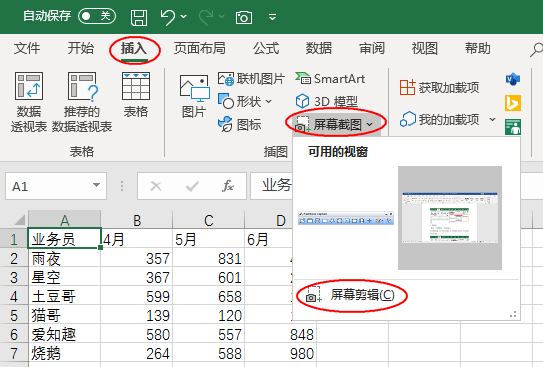543x367 pixels.
Task: Select the Word document window thumbnail
Action: (x=450, y=218)
